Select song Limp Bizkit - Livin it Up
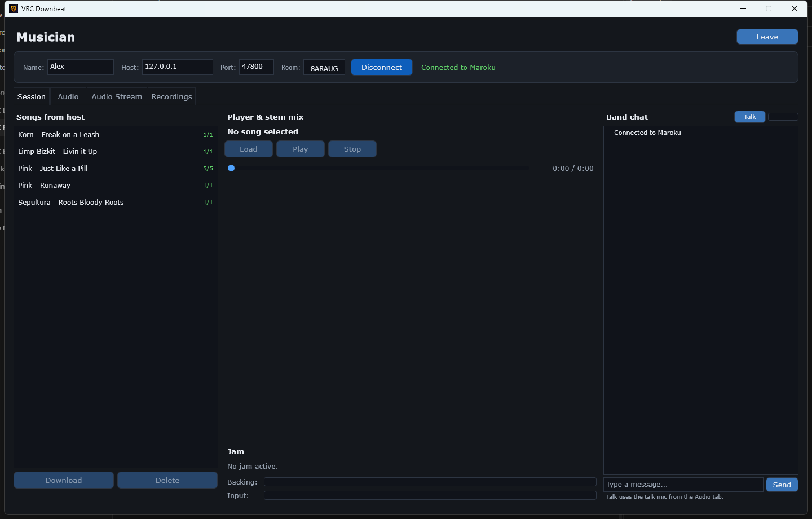The width and height of the screenshot is (812, 519). point(116,151)
